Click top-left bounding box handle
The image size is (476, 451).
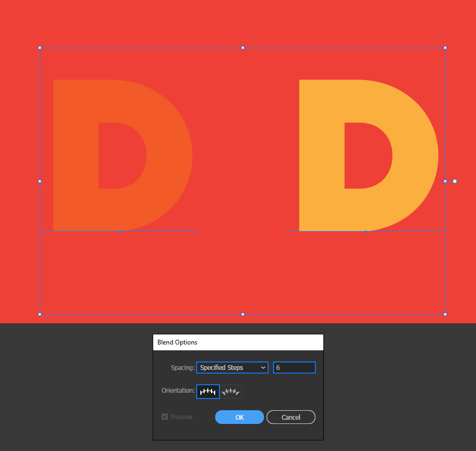coord(40,48)
